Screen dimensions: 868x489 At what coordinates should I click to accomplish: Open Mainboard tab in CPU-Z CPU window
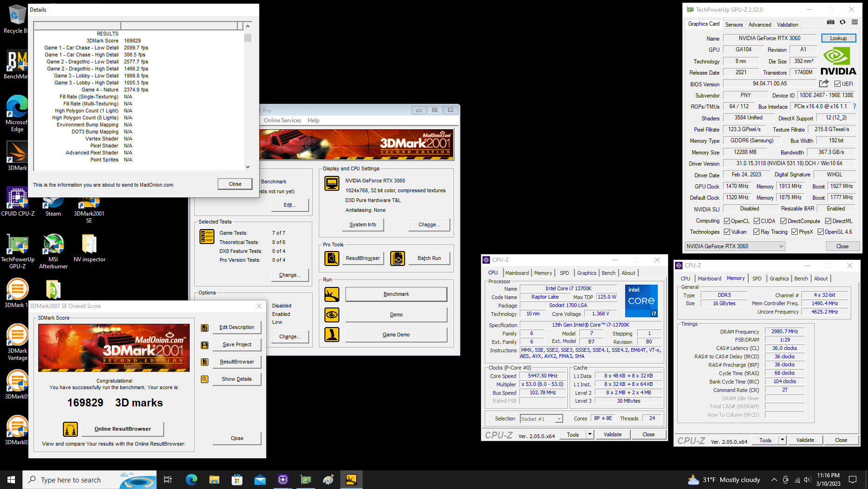tap(517, 273)
